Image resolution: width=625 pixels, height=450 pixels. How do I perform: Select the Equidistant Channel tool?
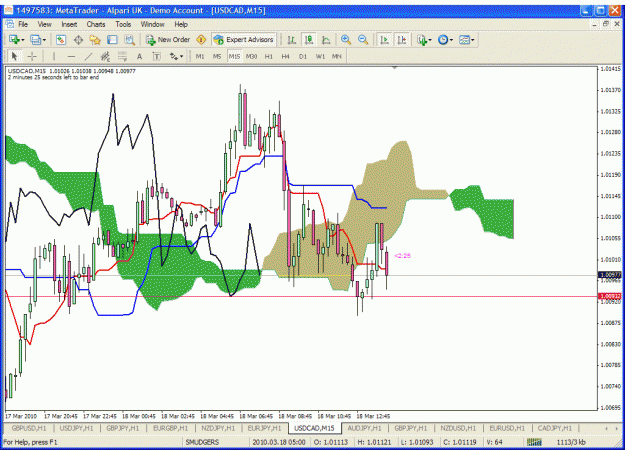105,56
